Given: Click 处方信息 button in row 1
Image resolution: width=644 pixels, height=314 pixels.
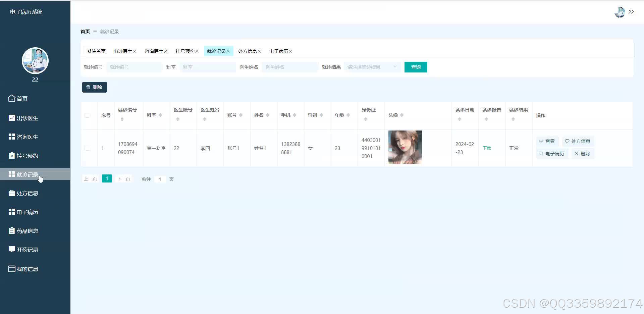Looking at the screenshot, I should [578, 141].
